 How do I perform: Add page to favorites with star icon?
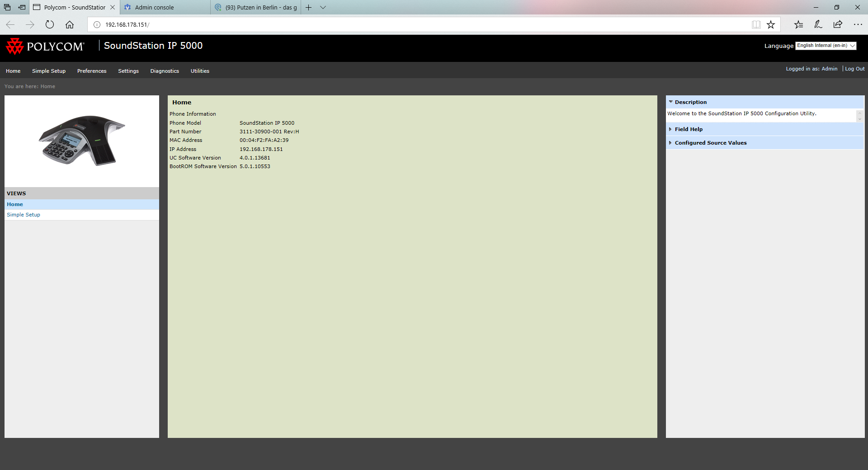(771, 25)
